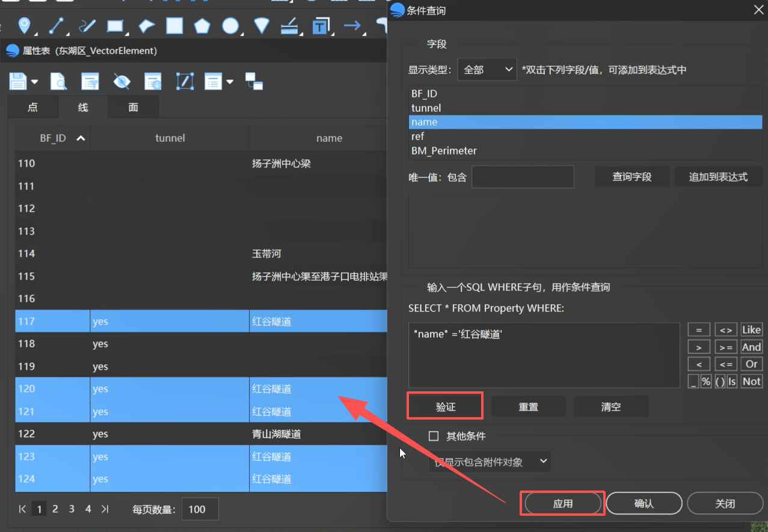Go to first page of attribute table
This screenshot has width=768, height=532.
pyautogui.click(x=22, y=509)
